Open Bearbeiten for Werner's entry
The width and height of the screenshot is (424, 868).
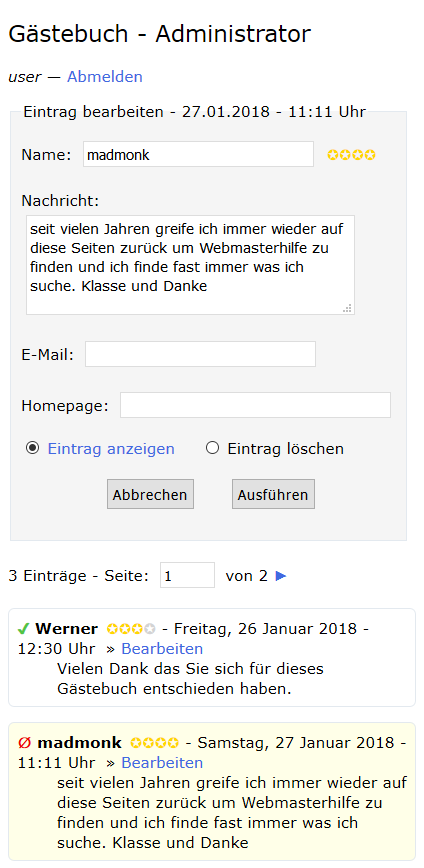click(x=162, y=648)
